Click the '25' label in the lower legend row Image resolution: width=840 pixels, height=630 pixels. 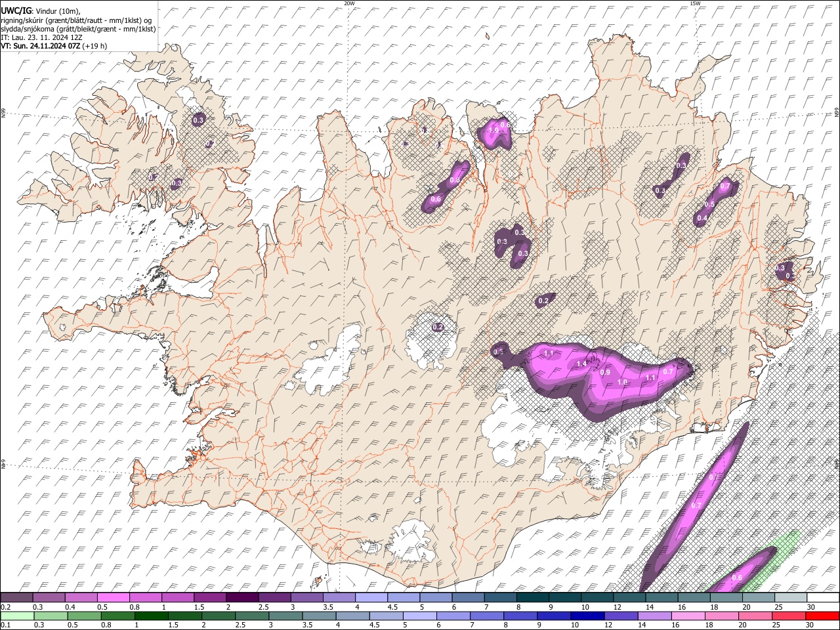[x=778, y=625]
